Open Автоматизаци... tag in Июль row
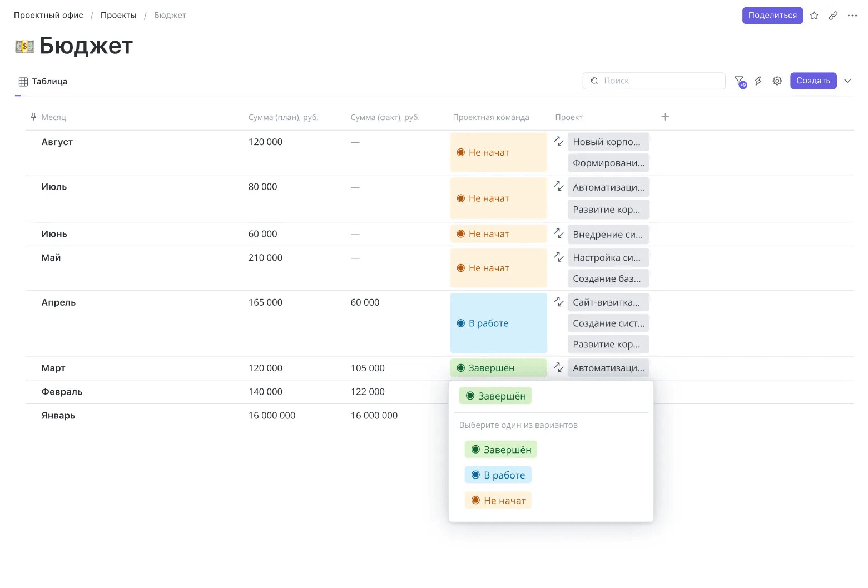This screenshot has width=868, height=588. [x=608, y=187]
